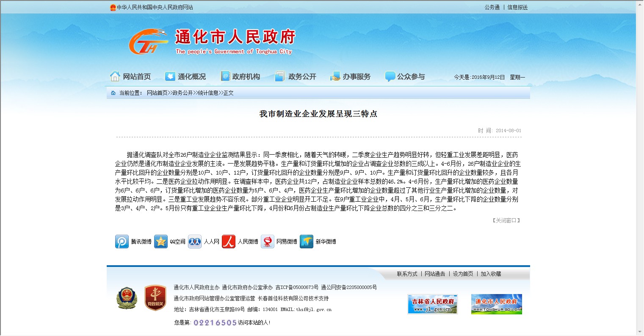Open the 联系方式 footer link

pos(407,274)
